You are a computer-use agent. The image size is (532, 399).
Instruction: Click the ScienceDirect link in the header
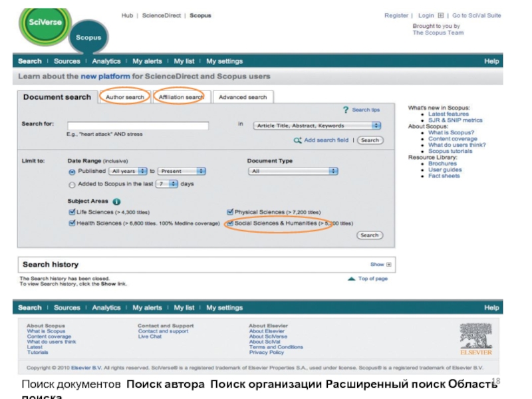pyautogui.click(x=162, y=15)
